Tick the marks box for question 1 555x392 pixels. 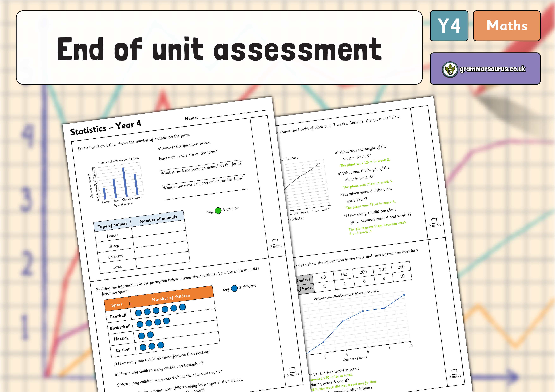275,242
